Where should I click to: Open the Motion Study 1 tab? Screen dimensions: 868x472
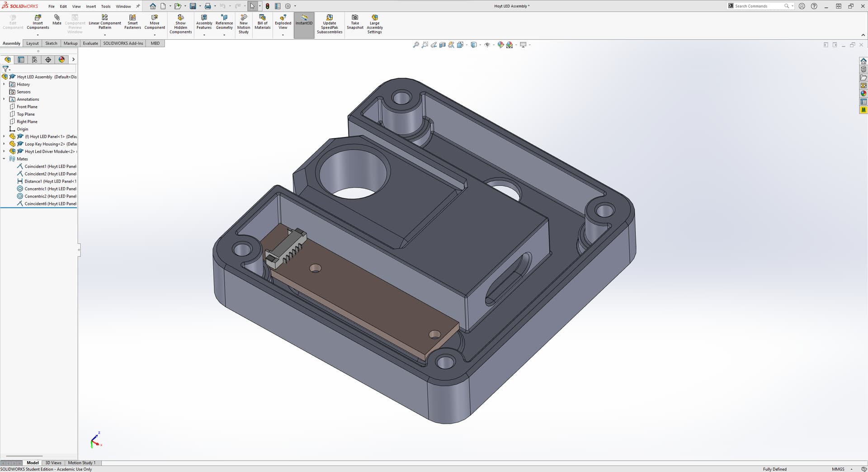[x=81, y=463]
